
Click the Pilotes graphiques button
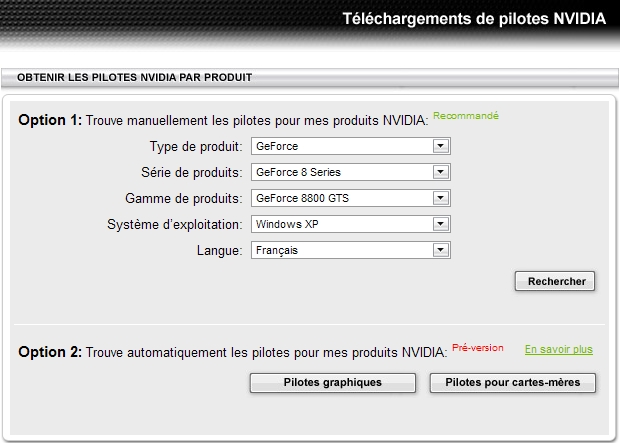point(332,382)
